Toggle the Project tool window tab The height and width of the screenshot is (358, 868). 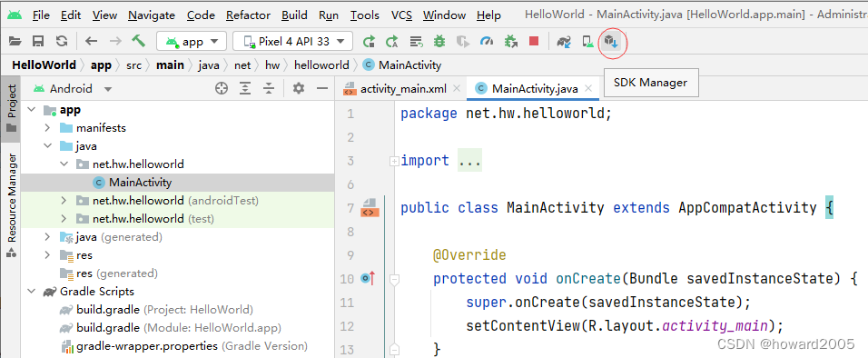pos(12,109)
